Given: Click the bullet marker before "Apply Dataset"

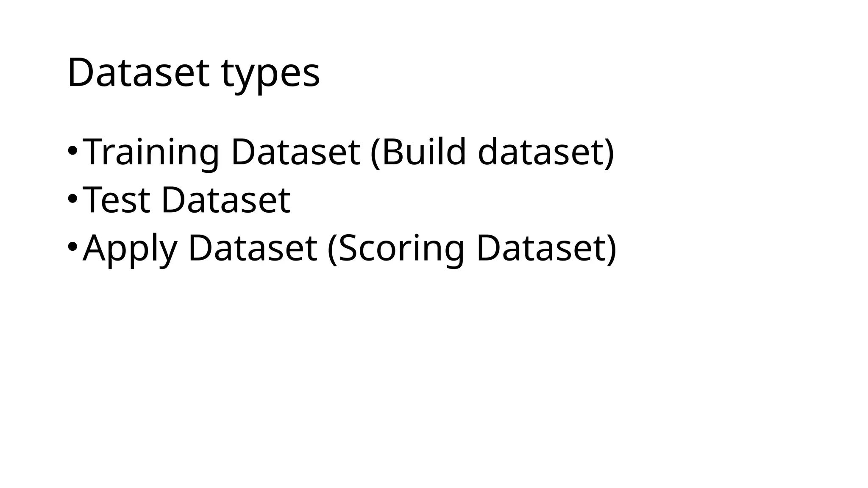Looking at the screenshot, I should pos(72,247).
